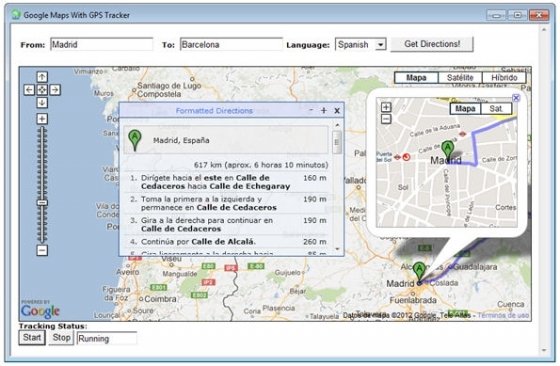Zoom out on the info bubble mini map
Screen dimensions: 560x366
click(x=386, y=119)
